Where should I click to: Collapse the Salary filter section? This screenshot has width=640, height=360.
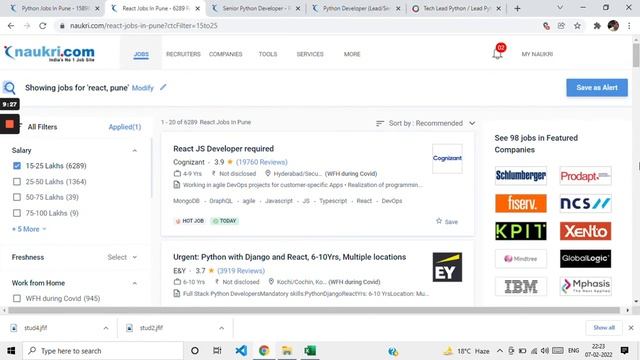click(x=135, y=151)
